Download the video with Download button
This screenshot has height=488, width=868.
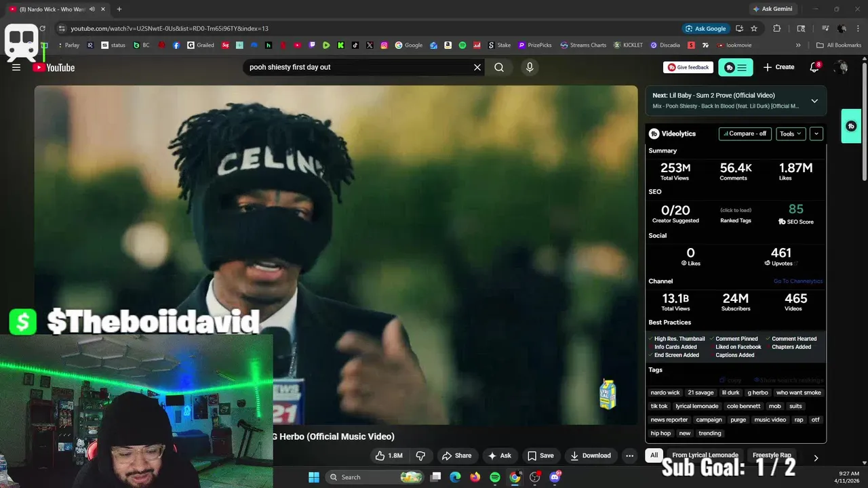pos(591,455)
